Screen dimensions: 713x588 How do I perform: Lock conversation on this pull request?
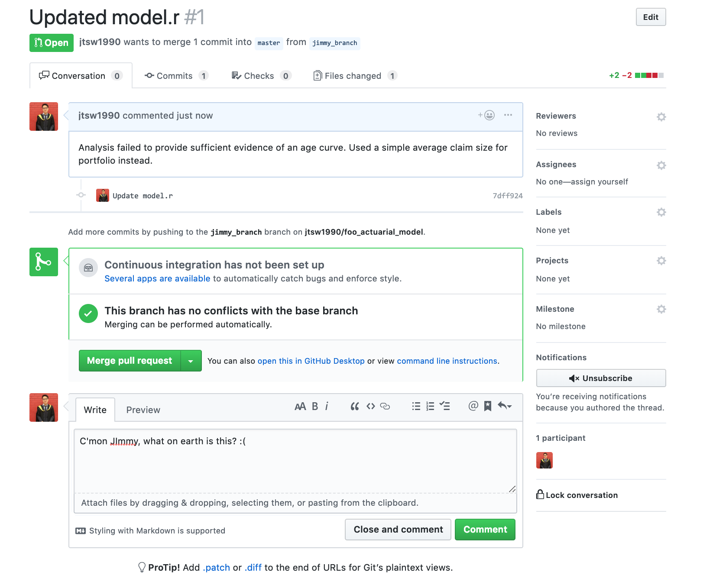click(x=577, y=495)
